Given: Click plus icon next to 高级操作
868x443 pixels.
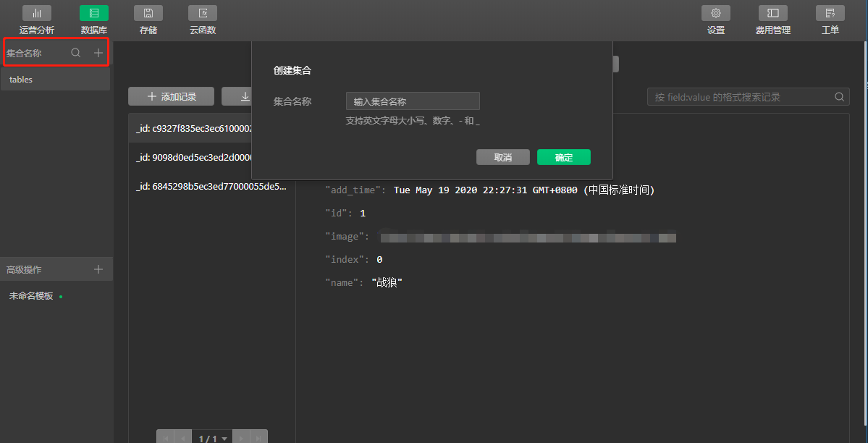Looking at the screenshot, I should click(x=98, y=269).
